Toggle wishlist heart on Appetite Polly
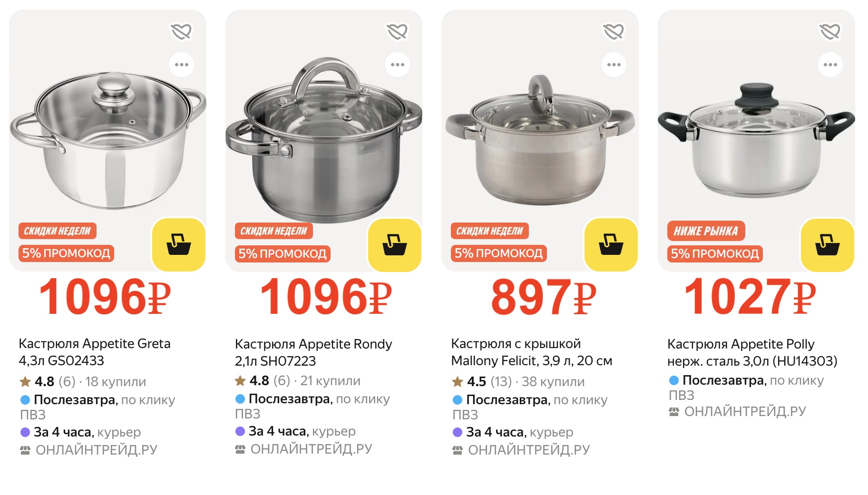The image size is (868, 495). pyautogui.click(x=830, y=32)
